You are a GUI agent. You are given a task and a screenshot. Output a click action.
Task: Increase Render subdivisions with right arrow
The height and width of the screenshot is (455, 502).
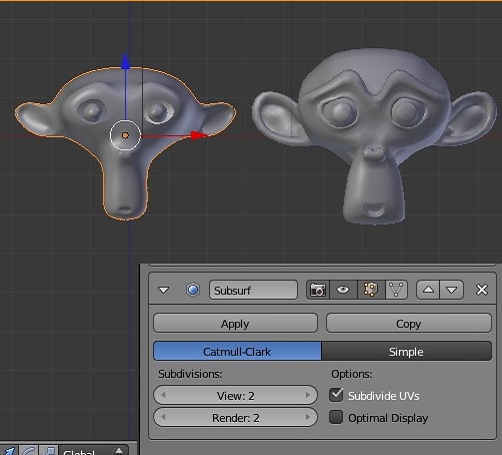pyautogui.click(x=308, y=417)
